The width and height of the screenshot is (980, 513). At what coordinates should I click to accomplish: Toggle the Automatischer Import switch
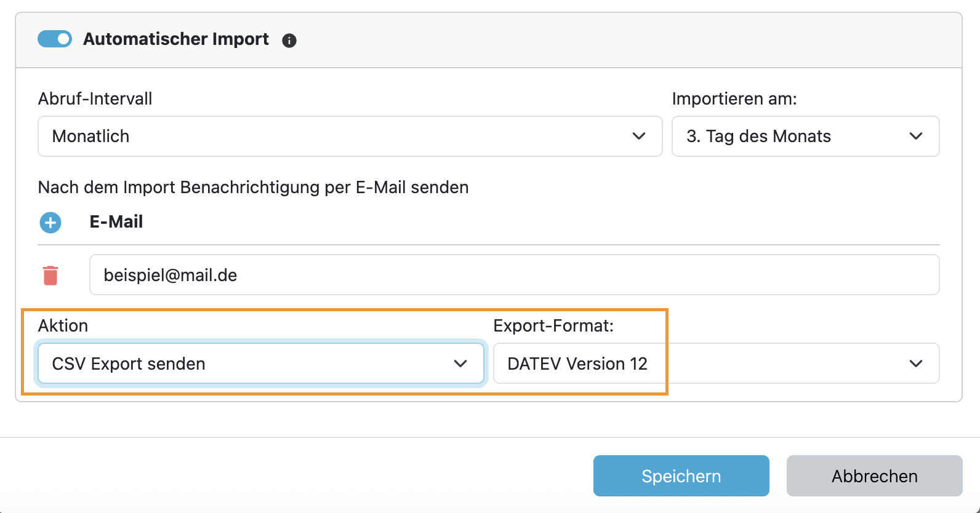pos(55,39)
